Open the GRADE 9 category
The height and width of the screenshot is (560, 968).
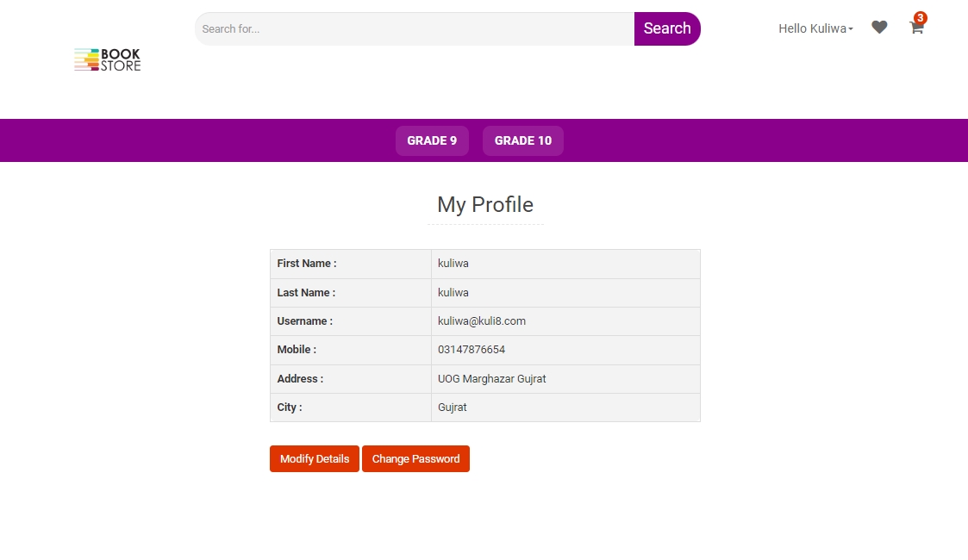432,140
